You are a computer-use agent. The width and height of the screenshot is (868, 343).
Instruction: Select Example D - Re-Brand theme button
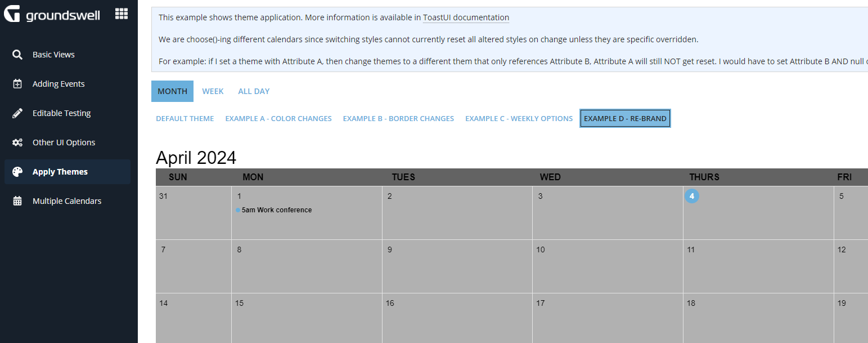[x=625, y=119]
